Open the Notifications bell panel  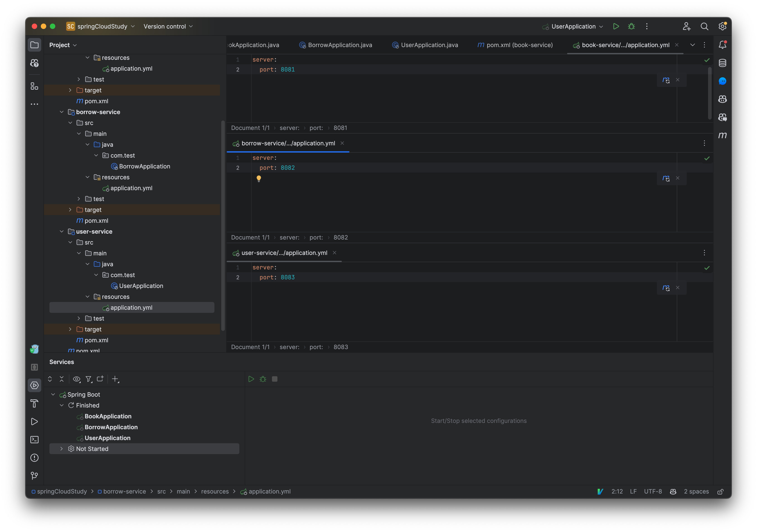tap(722, 45)
